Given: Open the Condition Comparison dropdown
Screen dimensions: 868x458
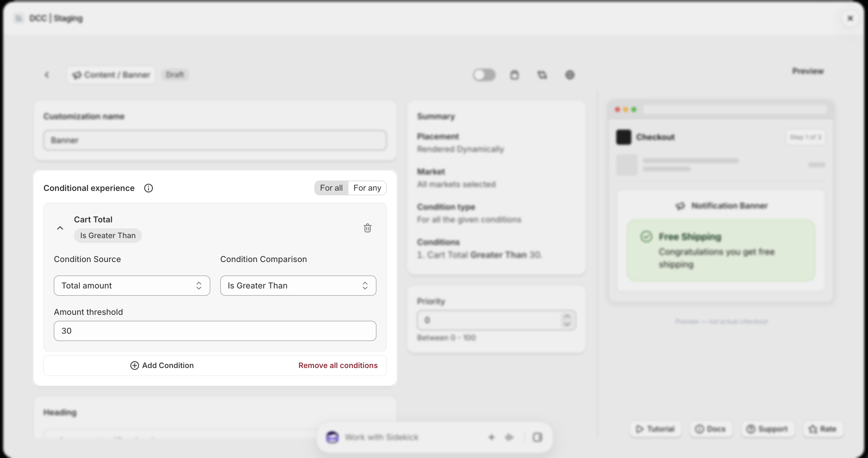Looking at the screenshot, I should pyautogui.click(x=298, y=286).
